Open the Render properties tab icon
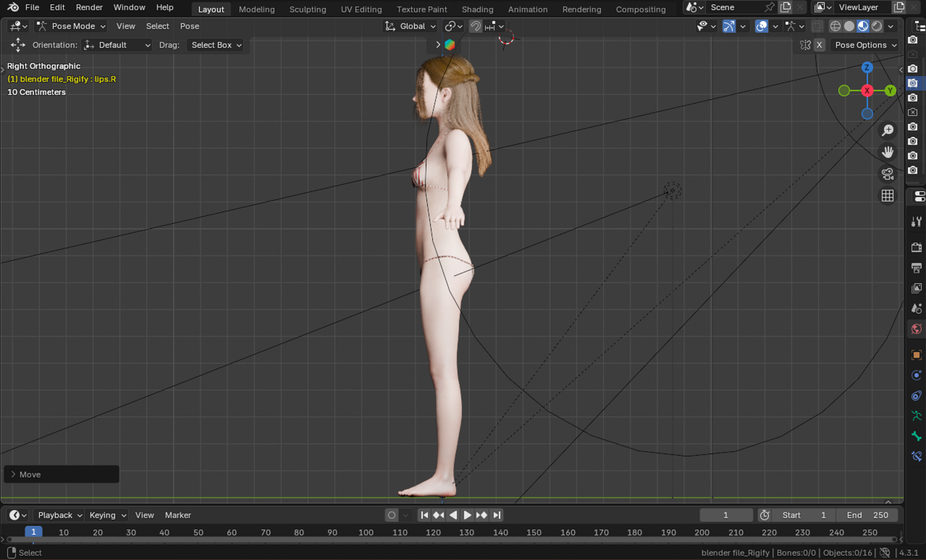926x560 pixels. pyautogui.click(x=917, y=248)
